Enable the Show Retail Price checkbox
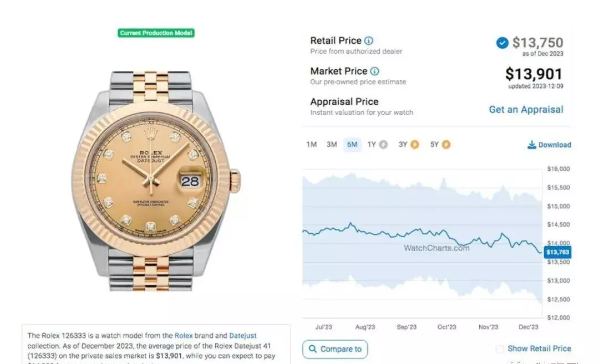 pyautogui.click(x=500, y=348)
